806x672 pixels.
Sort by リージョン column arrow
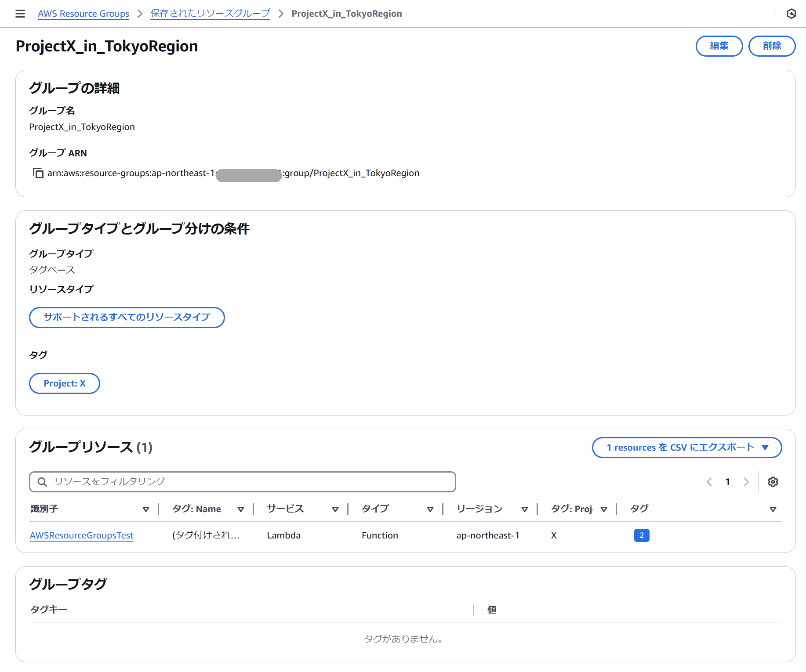pos(525,509)
